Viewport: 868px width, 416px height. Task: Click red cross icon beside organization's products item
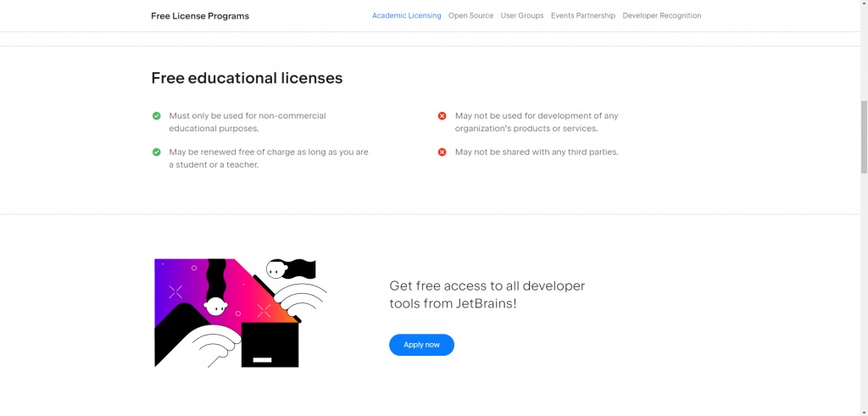pos(442,115)
